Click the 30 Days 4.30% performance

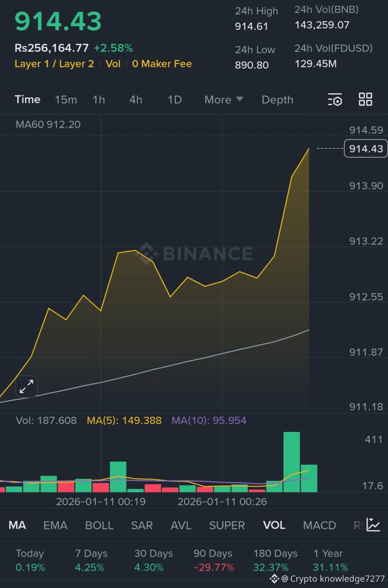point(153,560)
